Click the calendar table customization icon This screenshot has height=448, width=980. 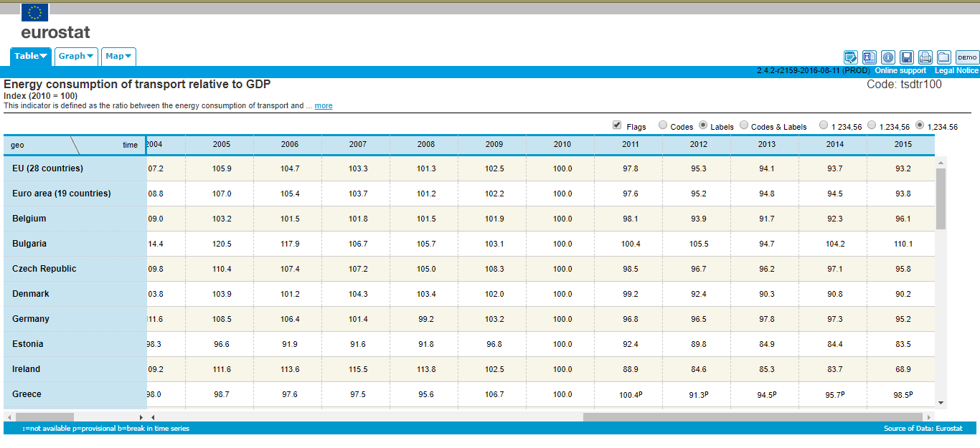[x=851, y=57]
